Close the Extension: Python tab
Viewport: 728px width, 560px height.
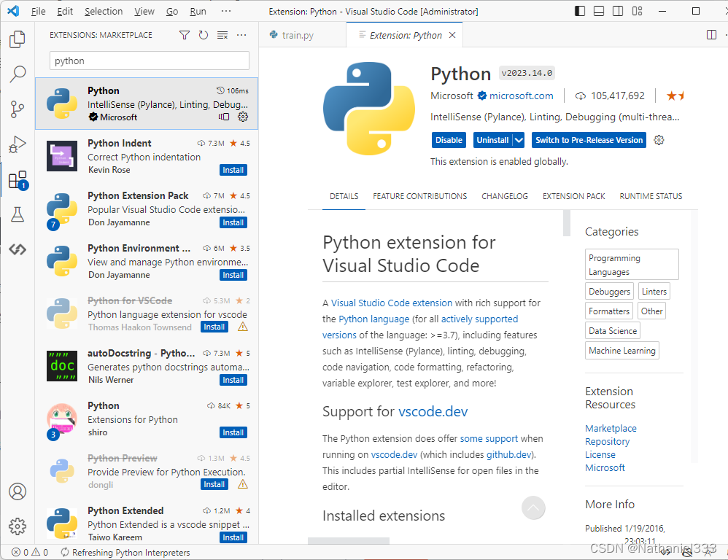[x=452, y=35]
